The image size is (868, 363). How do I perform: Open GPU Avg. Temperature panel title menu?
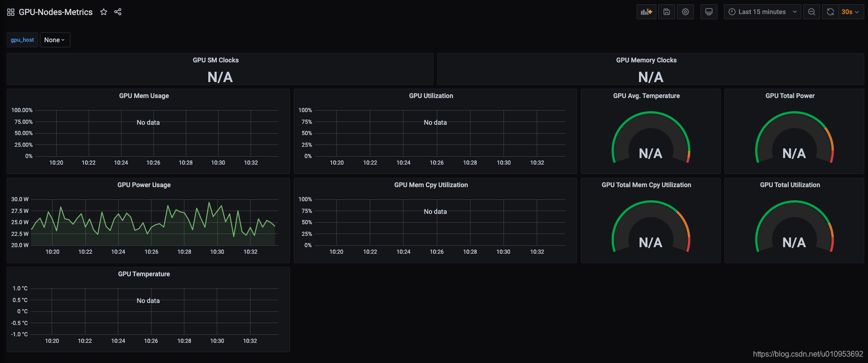point(647,96)
